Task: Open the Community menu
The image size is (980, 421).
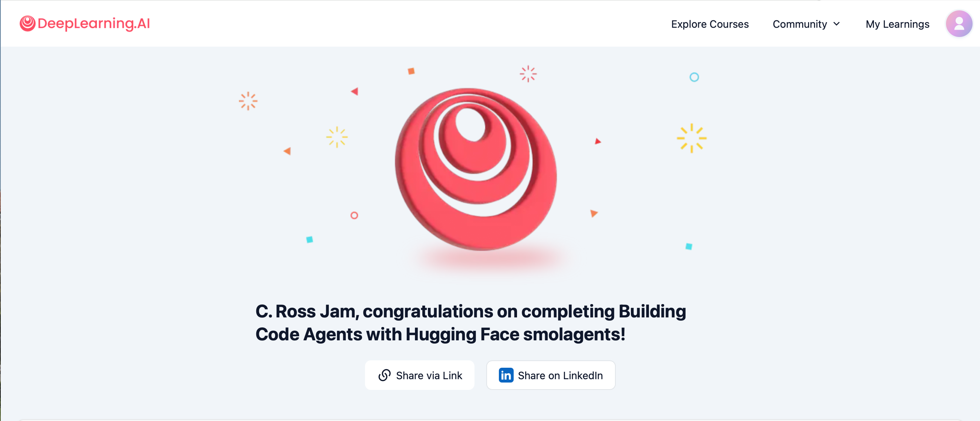Action: coord(800,24)
